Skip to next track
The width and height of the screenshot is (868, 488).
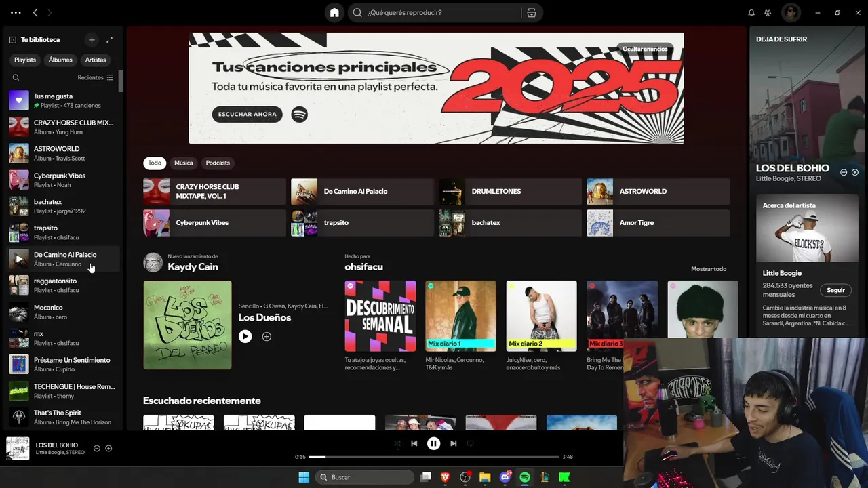(453, 443)
